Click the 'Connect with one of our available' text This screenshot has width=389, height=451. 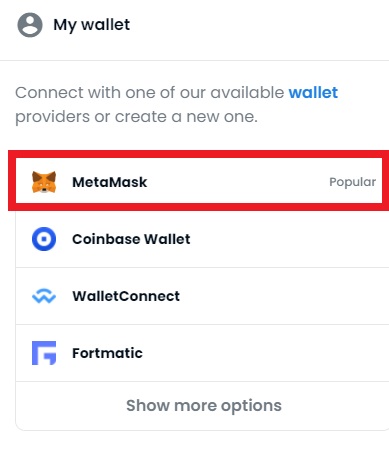[150, 93]
